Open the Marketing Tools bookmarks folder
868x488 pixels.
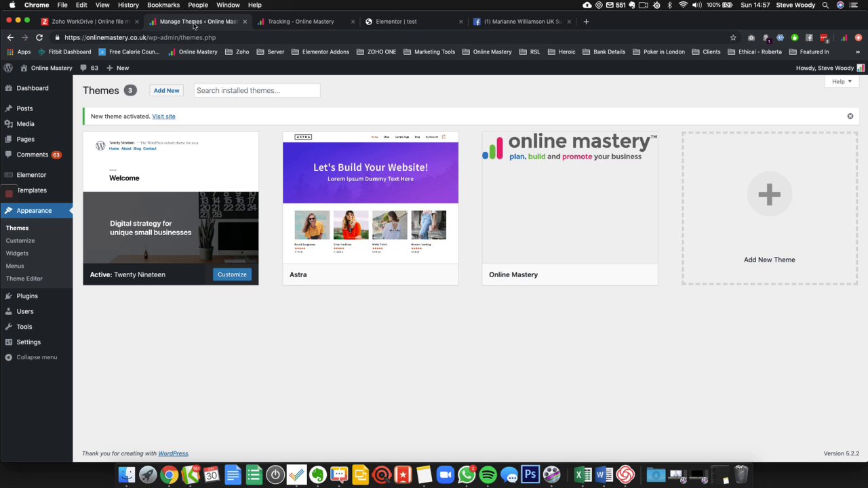point(429,52)
